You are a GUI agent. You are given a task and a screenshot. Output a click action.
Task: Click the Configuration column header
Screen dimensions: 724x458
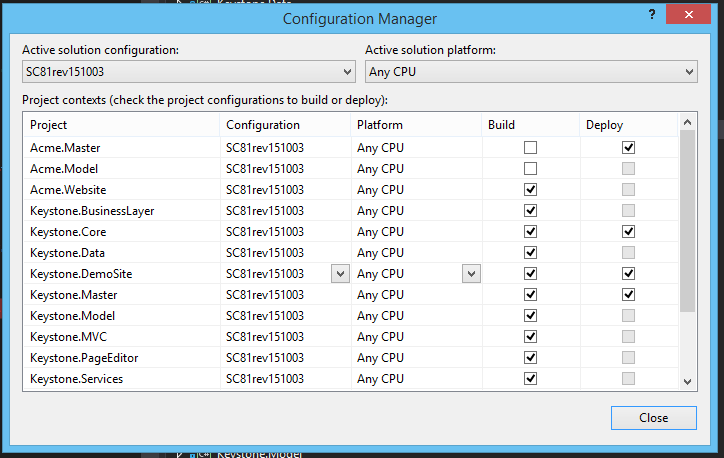click(285, 125)
